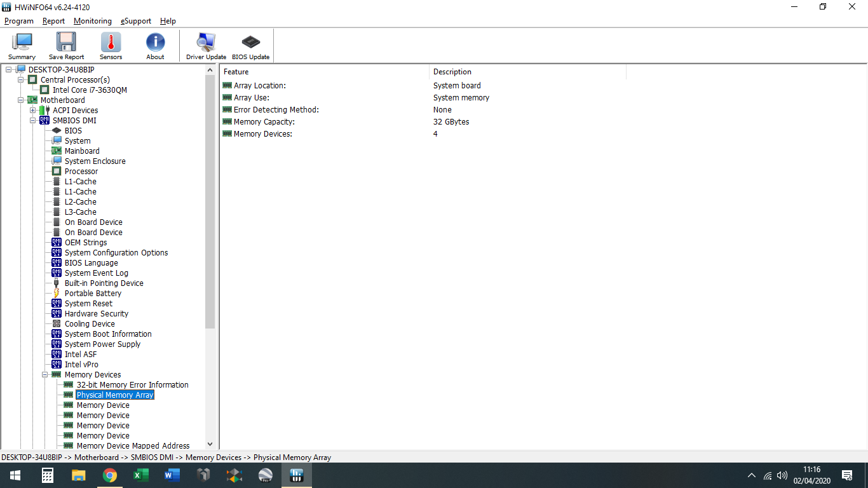The height and width of the screenshot is (488, 868).
Task: Open the Monitoring menu
Action: pos(92,21)
